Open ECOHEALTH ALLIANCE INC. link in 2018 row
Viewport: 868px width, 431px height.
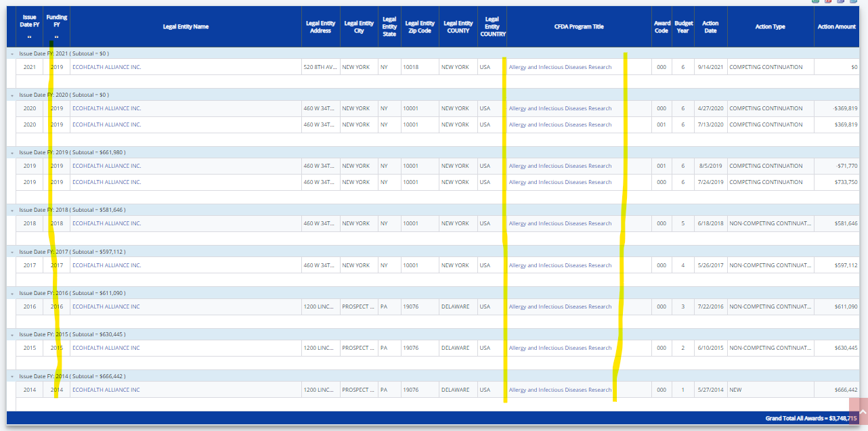(107, 223)
